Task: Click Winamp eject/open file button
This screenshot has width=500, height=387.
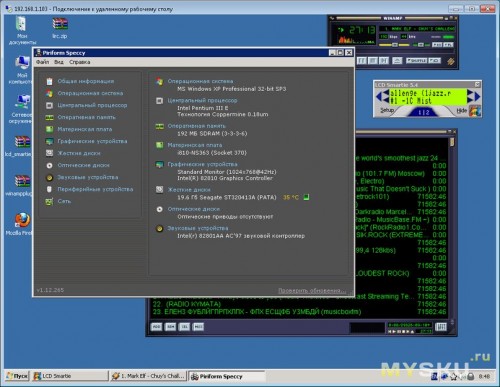Action: 397,61
